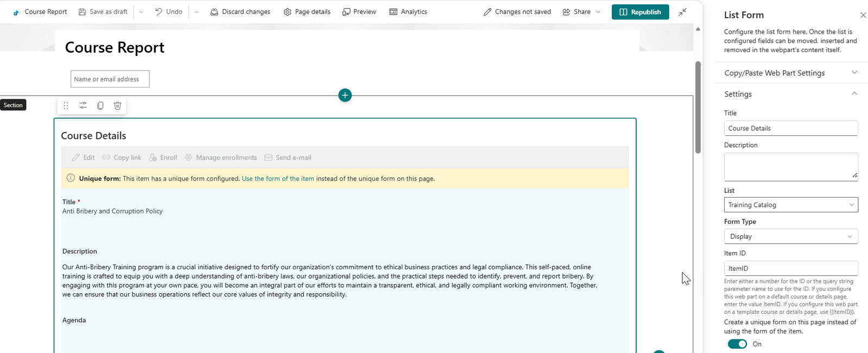Click the info icon in Unique form banner
The image size is (868, 353).
click(71, 178)
